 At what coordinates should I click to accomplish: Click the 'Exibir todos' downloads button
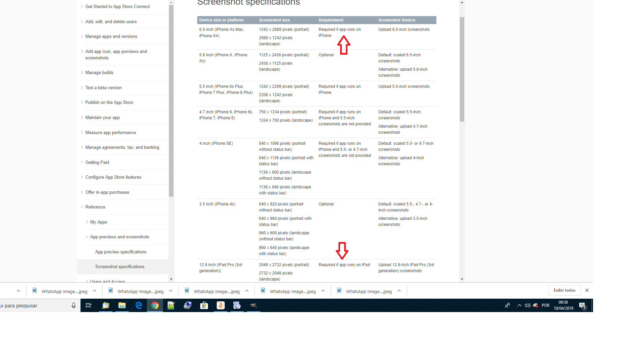[x=564, y=290]
